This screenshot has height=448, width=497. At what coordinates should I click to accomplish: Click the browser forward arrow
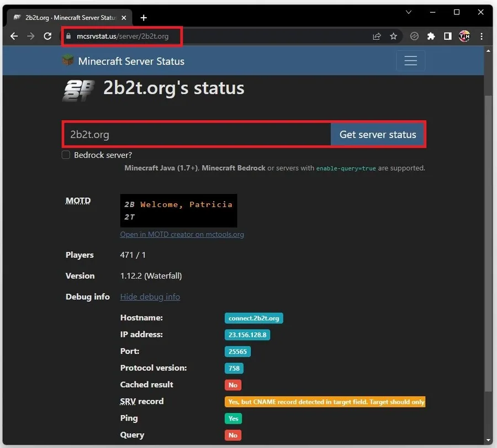[x=31, y=36]
